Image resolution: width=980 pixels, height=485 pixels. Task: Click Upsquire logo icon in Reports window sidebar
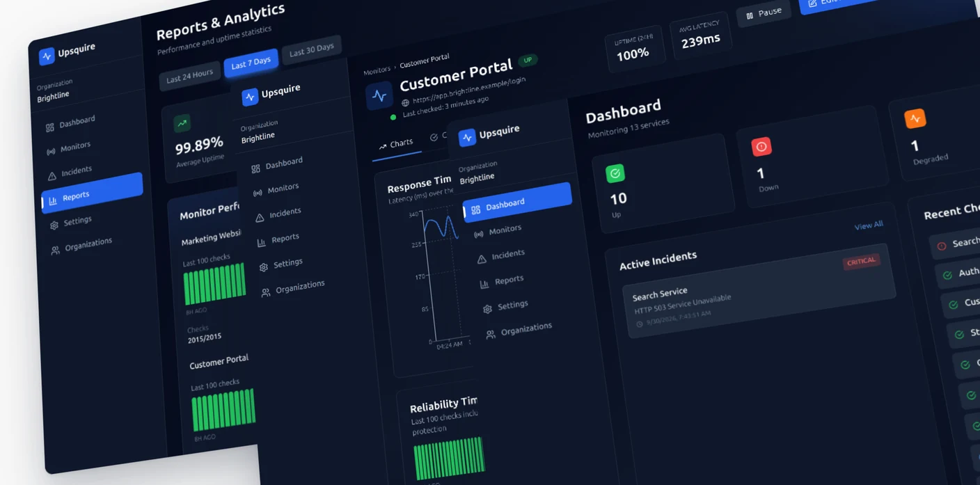click(x=47, y=56)
